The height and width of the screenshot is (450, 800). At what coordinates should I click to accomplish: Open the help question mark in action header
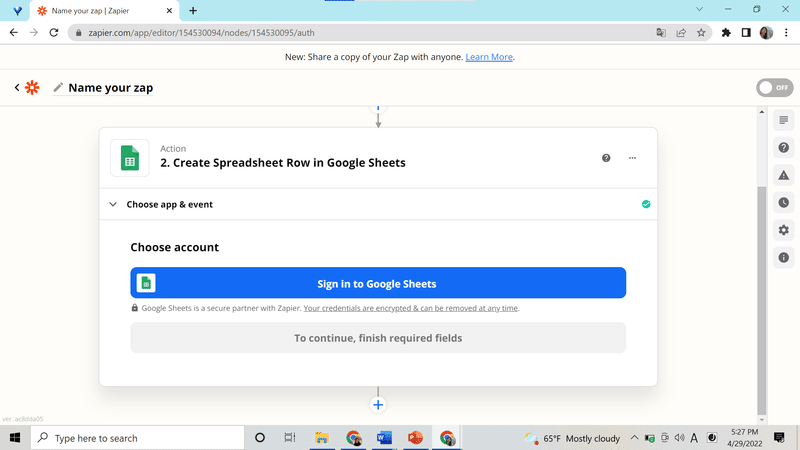606,158
